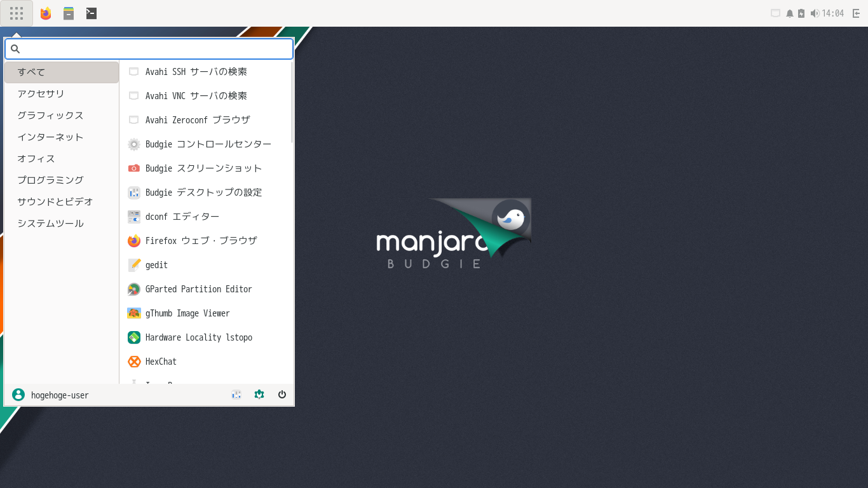868x488 pixels.
Task: Click the applications grid menu button
Action: click(17, 13)
